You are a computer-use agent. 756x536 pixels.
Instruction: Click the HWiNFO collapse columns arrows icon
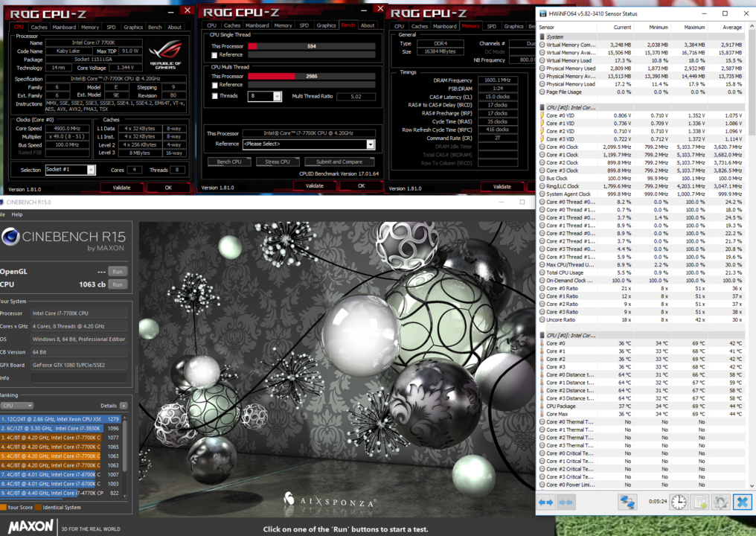point(566,502)
